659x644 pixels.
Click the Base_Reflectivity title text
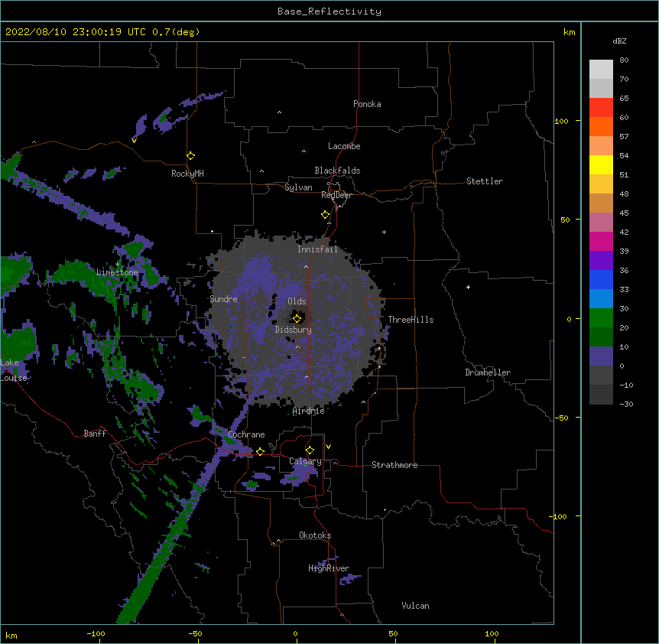pyautogui.click(x=329, y=11)
